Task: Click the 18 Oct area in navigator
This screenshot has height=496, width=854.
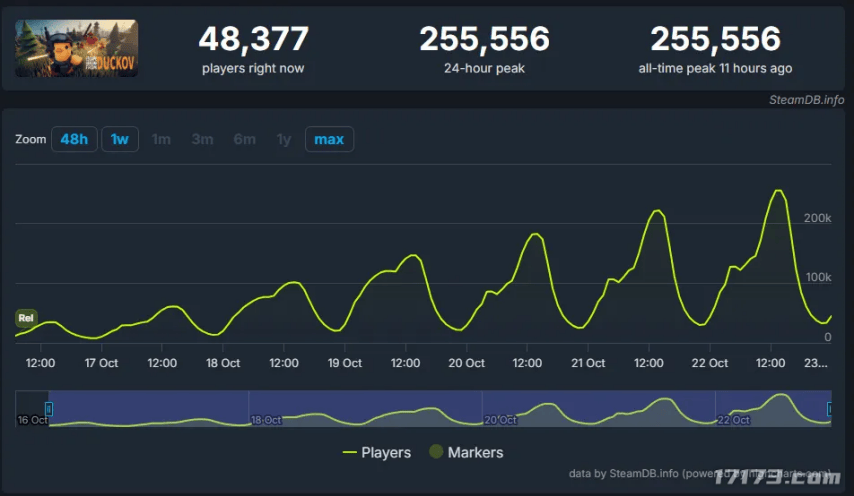Action: 265,420
